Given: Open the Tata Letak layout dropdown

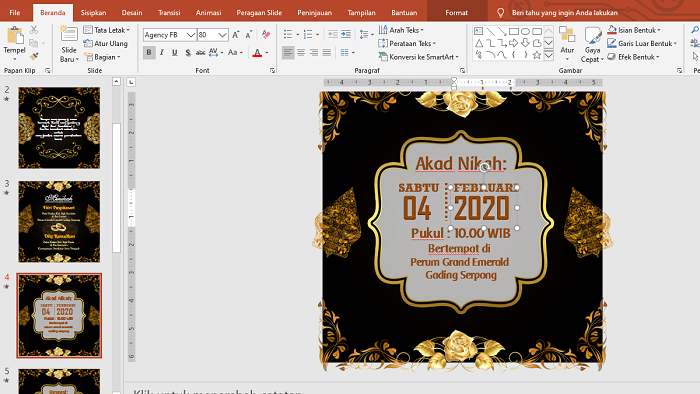Looking at the screenshot, I should (x=107, y=30).
